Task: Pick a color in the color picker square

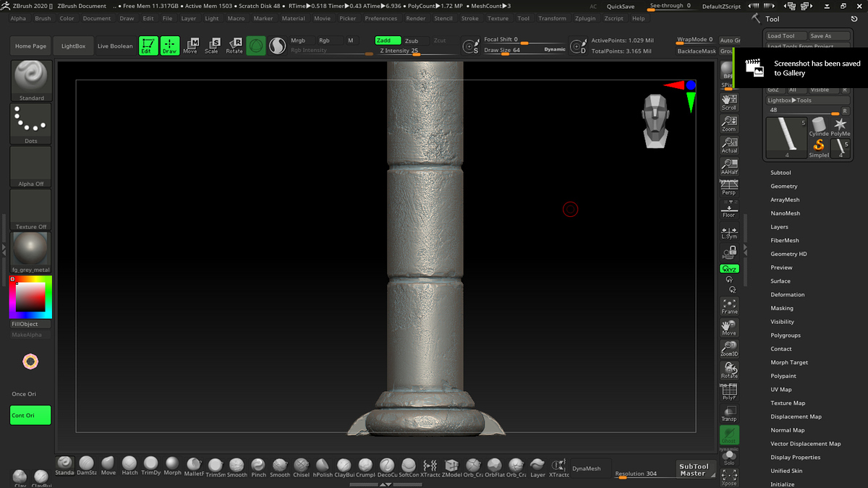Action: coord(30,296)
